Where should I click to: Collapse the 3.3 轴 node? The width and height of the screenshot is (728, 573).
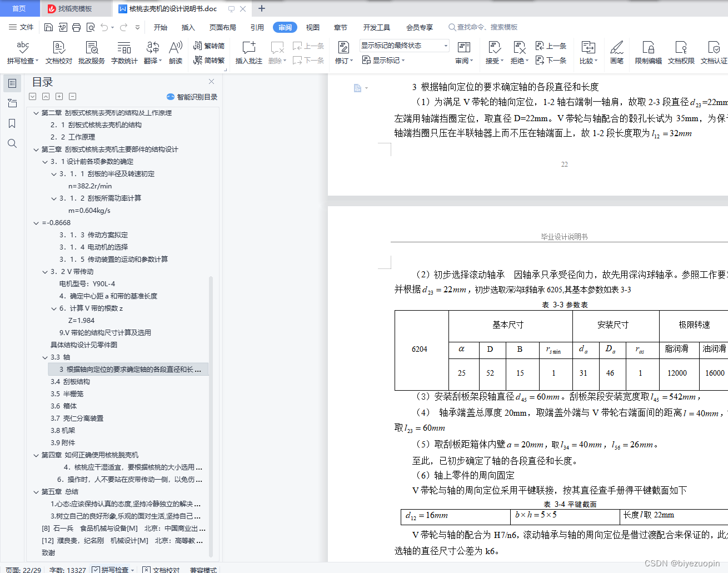45,357
